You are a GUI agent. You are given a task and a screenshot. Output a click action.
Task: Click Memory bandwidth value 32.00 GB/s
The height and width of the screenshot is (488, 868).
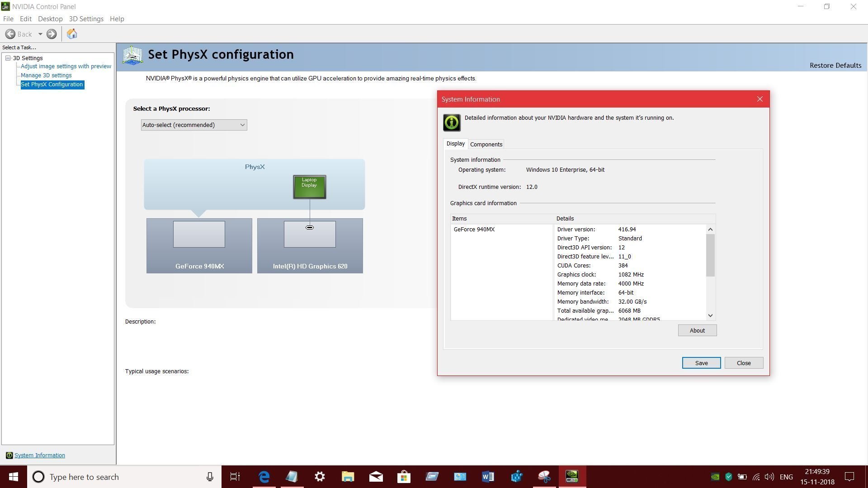(x=632, y=302)
